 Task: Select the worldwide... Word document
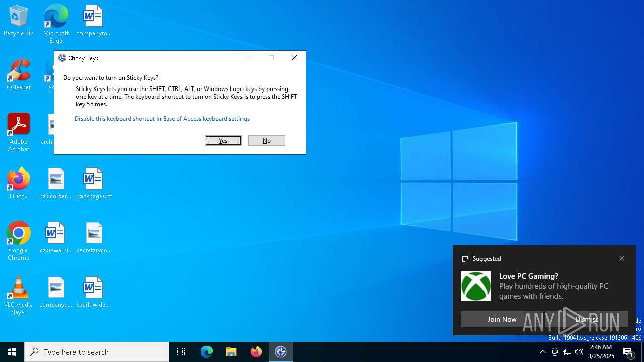tap(94, 292)
